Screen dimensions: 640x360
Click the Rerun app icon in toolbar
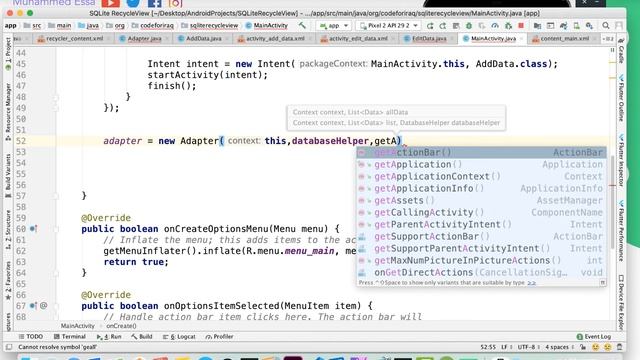pyautogui.click(x=430, y=26)
